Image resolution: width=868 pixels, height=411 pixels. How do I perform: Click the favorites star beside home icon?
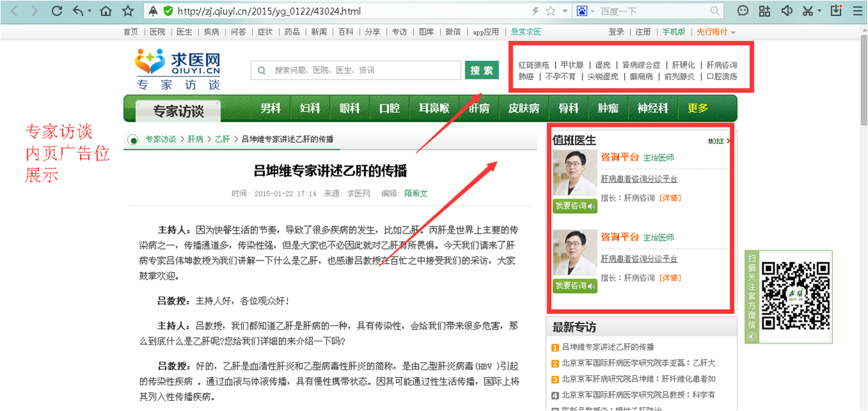pyautogui.click(x=127, y=11)
